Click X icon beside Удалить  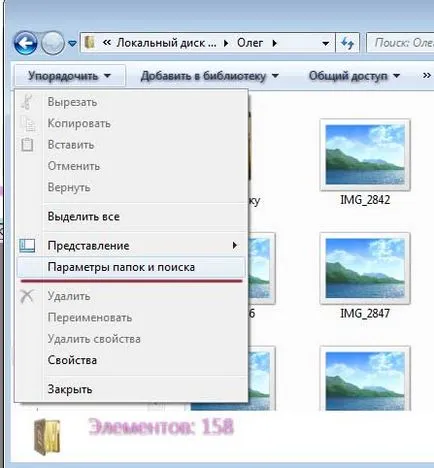(27, 296)
